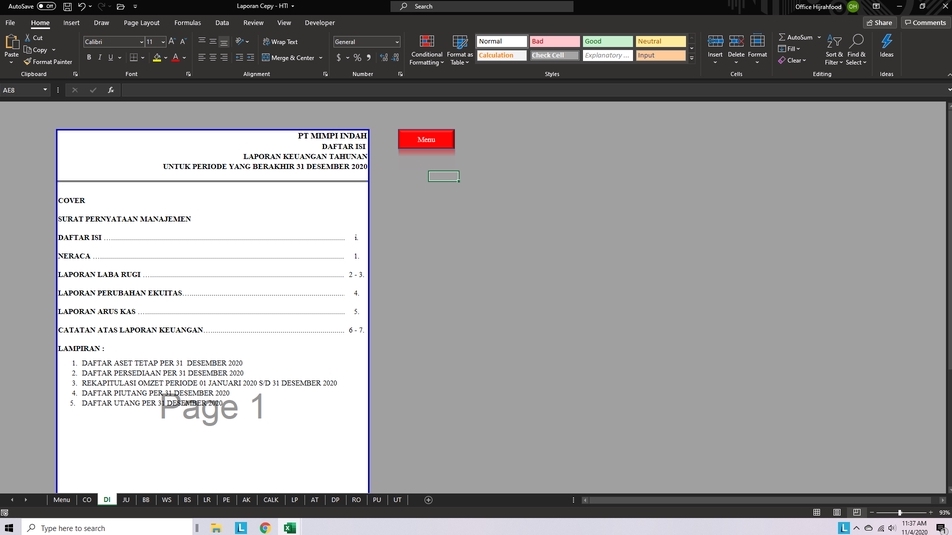The height and width of the screenshot is (535, 952).
Task: Click the AutoSum icon
Action: tap(782, 37)
